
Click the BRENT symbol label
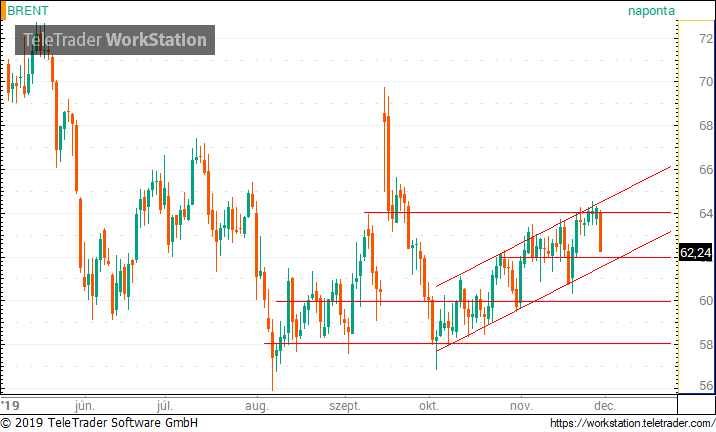click(28, 11)
